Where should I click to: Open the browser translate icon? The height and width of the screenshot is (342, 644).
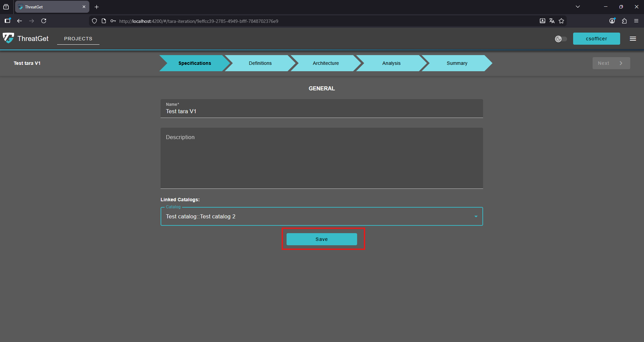click(552, 21)
